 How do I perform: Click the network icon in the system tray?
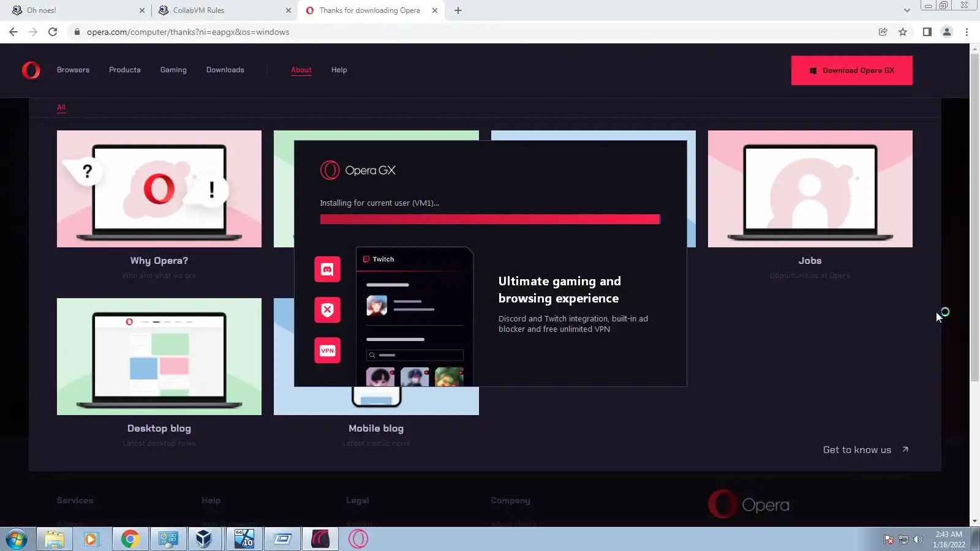point(903,539)
